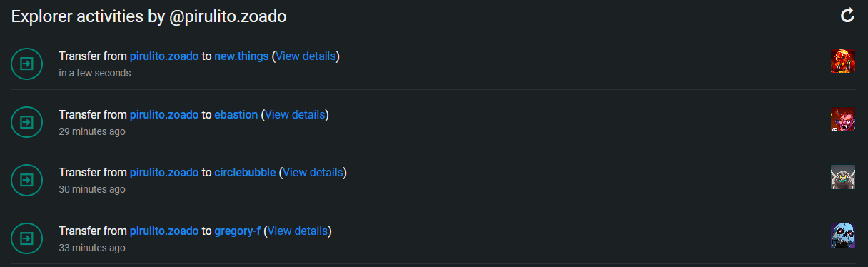Open the blue skull thumbnail on gregory-f transfer
This screenshot has width=868, height=267.
pyautogui.click(x=843, y=236)
